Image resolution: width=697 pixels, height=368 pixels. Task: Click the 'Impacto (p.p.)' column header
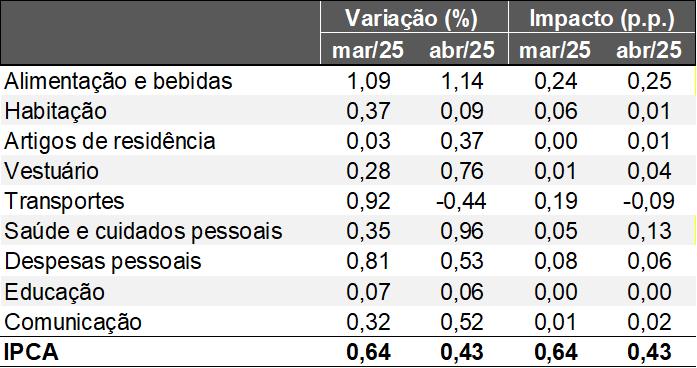[602, 18]
